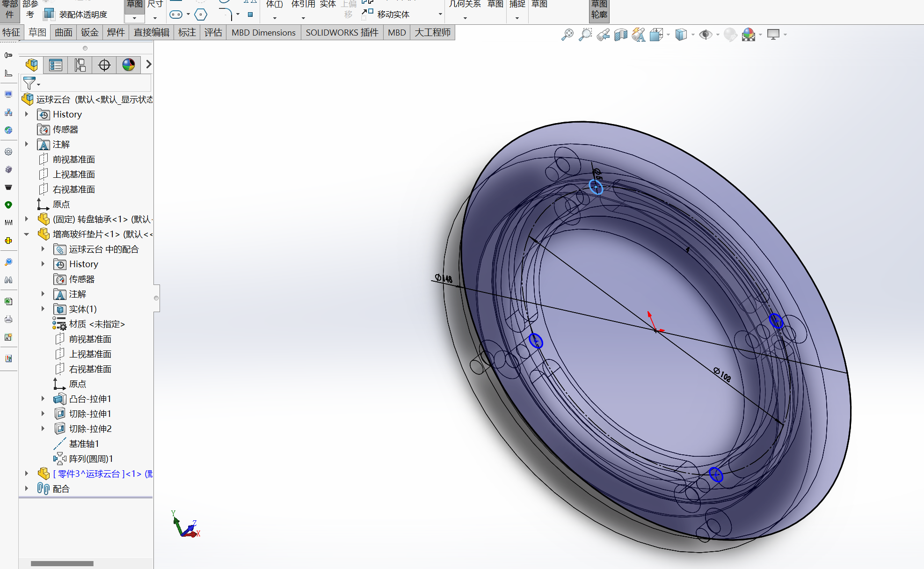The width and height of the screenshot is (924, 569).
Task: Toggle Assembly Transparency (装配体透明度)
Action: coord(76,15)
